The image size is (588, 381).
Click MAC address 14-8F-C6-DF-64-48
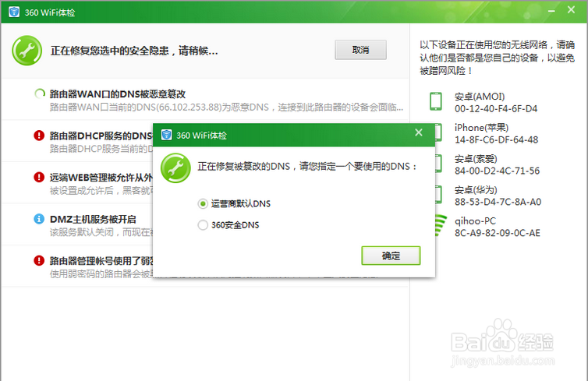[496, 139]
